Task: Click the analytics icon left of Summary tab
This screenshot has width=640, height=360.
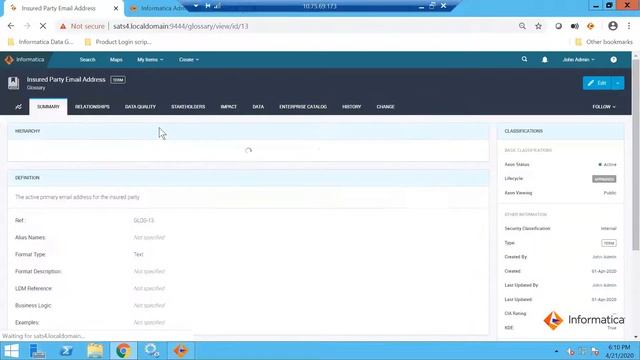Action: pyautogui.click(x=18, y=107)
